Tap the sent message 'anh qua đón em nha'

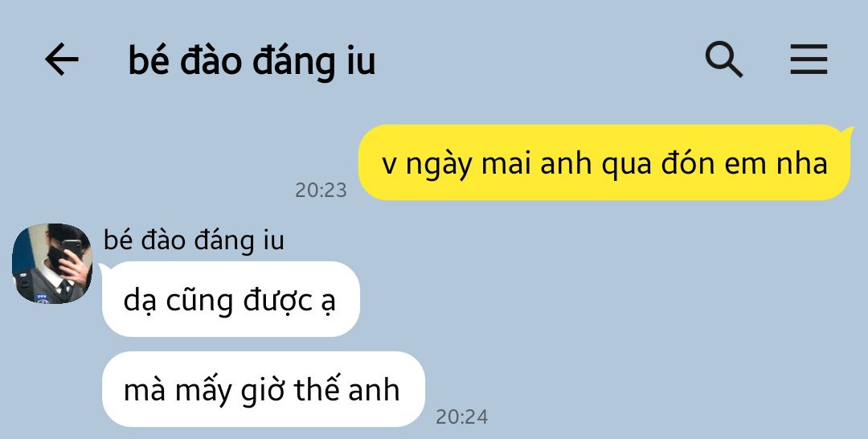pyautogui.click(x=604, y=162)
